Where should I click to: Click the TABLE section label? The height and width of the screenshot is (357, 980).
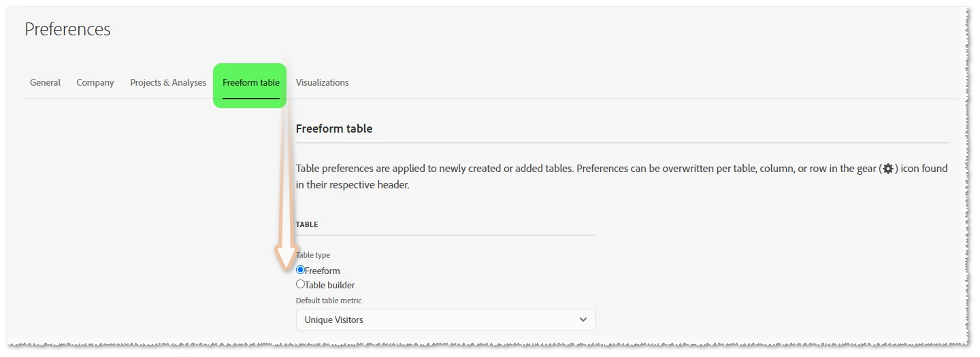[307, 224]
